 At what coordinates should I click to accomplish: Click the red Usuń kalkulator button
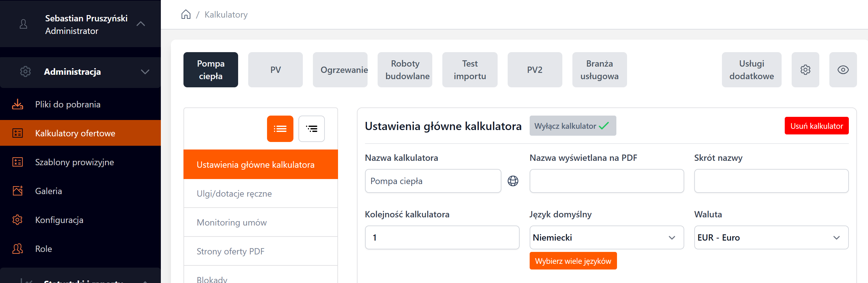(816, 126)
